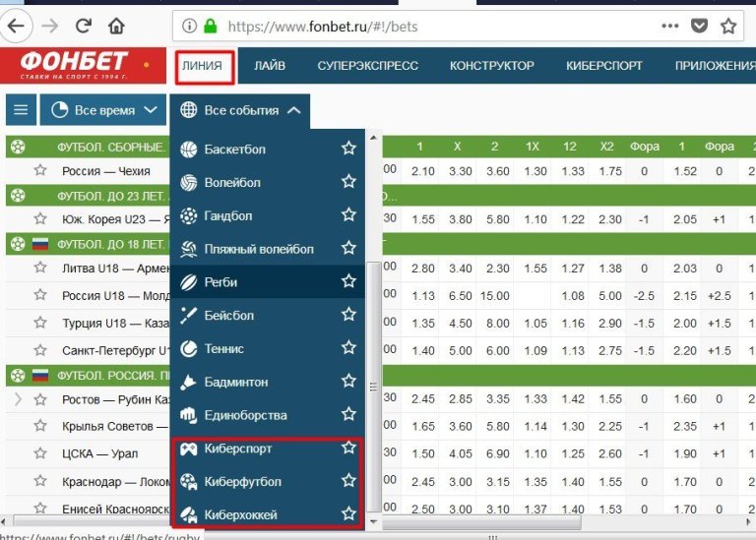
Task: Favorite Теннис with its star
Action: click(x=348, y=348)
